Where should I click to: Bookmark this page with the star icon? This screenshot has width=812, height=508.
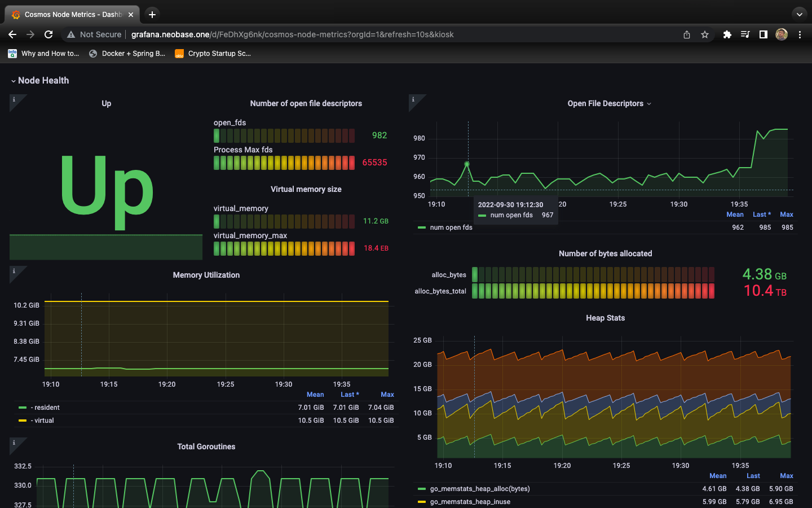pyautogui.click(x=705, y=34)
